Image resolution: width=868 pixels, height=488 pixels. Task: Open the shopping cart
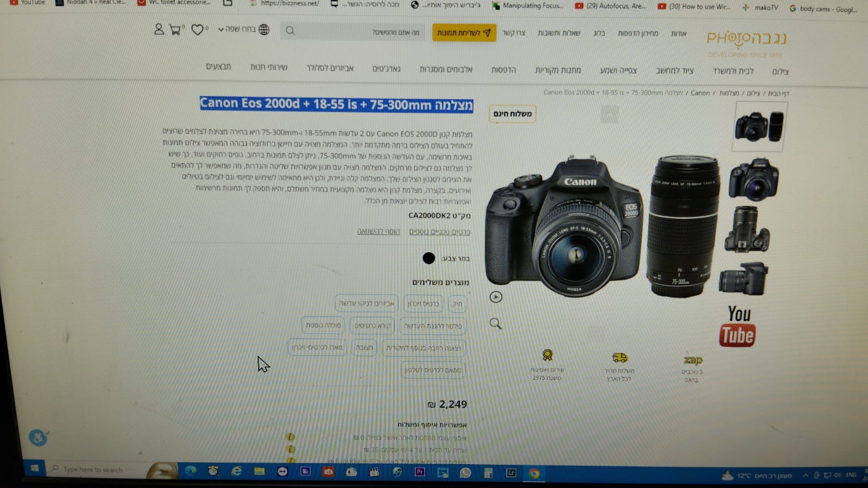pos(175,29)
